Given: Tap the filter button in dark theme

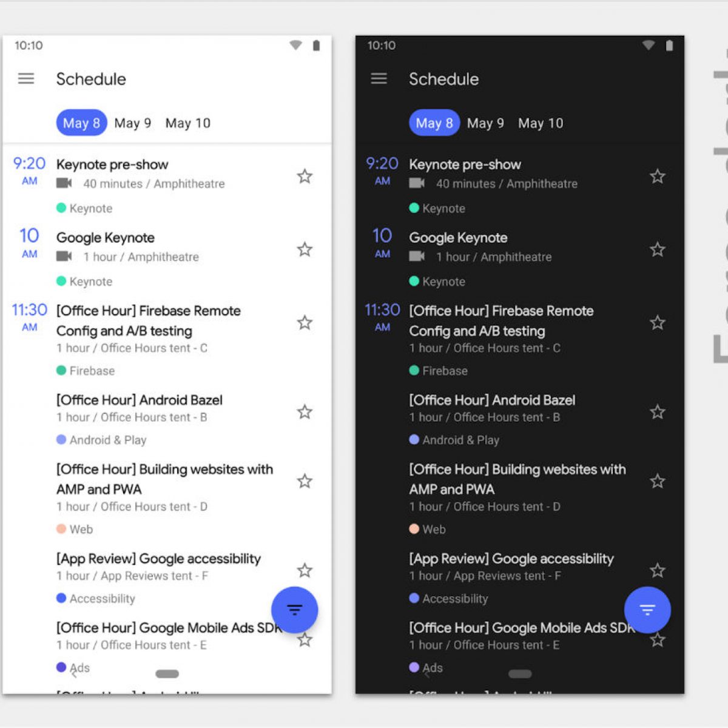Looking at the screenshot, I should 647,610.
